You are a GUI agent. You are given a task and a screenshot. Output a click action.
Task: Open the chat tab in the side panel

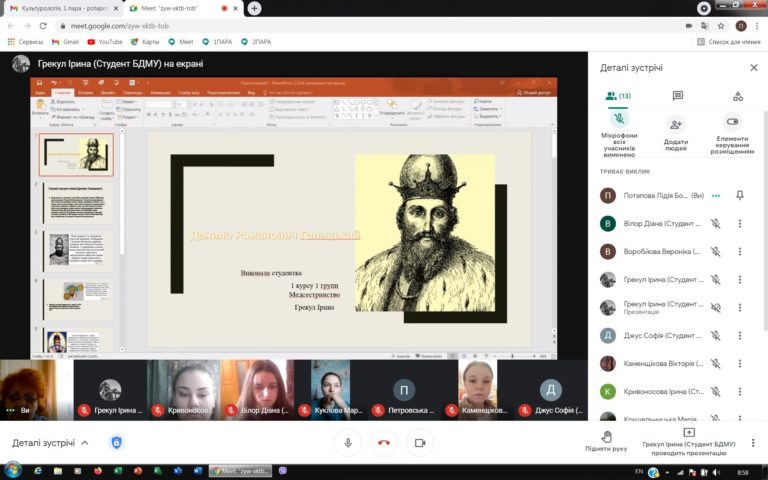[x=677, y=96]
